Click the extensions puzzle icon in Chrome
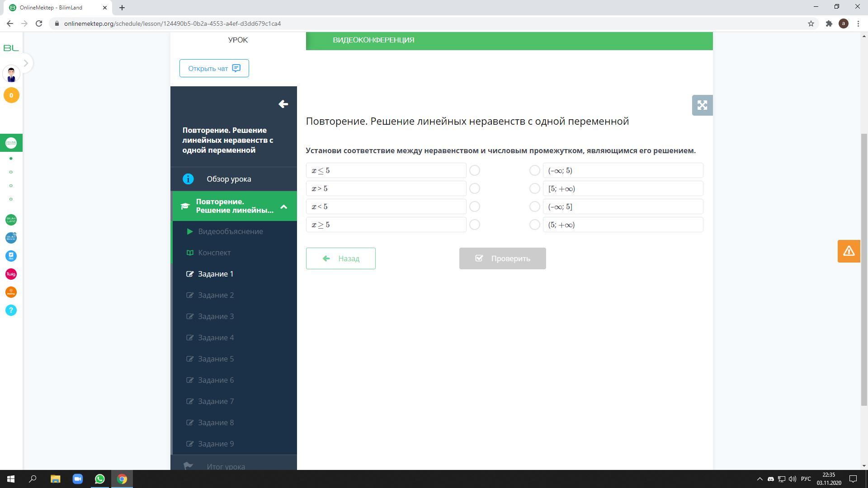868x488 pixels. (x=829, y=23)
